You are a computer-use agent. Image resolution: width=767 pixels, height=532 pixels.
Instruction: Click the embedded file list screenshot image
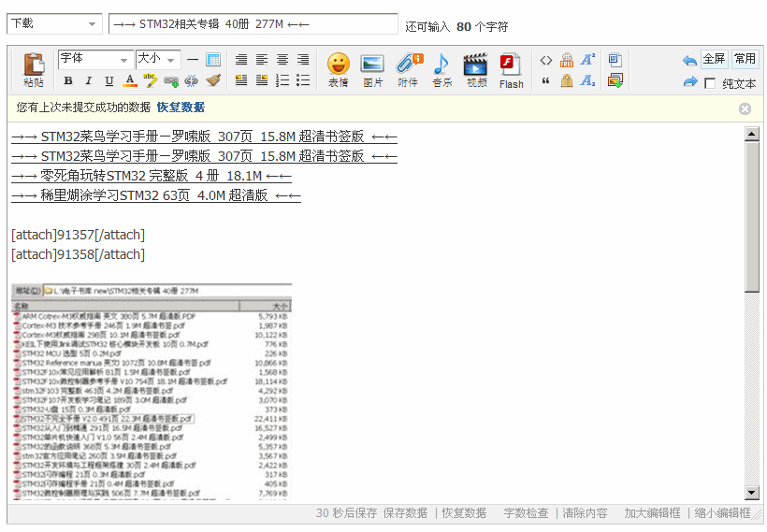pyautogui.click(x=152, y=392)
